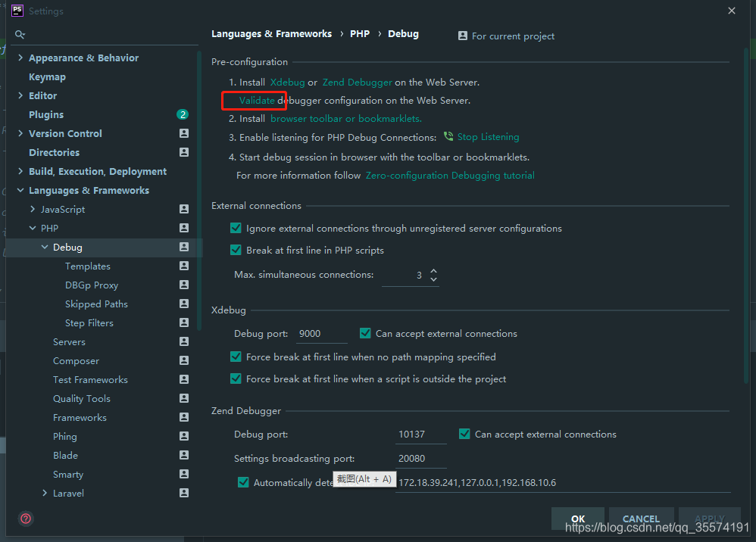Click the settings tree scrollbar
The height and width of the screenshot is (542, 756).
[199, 190]
